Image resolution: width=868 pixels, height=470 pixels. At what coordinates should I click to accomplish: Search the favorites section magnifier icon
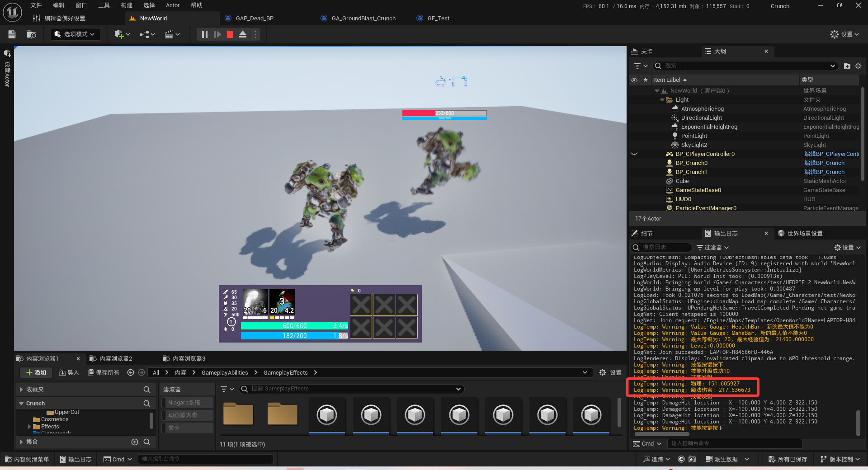pyautogui.click(x=147, y=389)
